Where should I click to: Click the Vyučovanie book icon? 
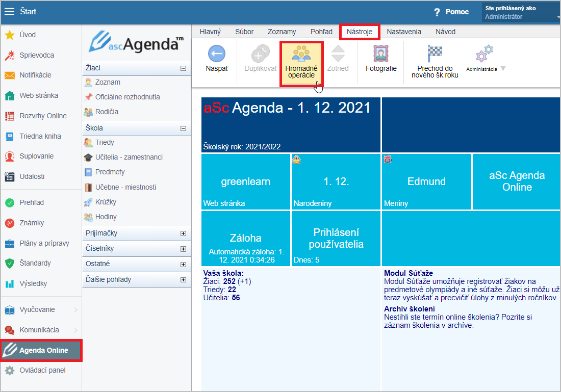pos(10,310)
